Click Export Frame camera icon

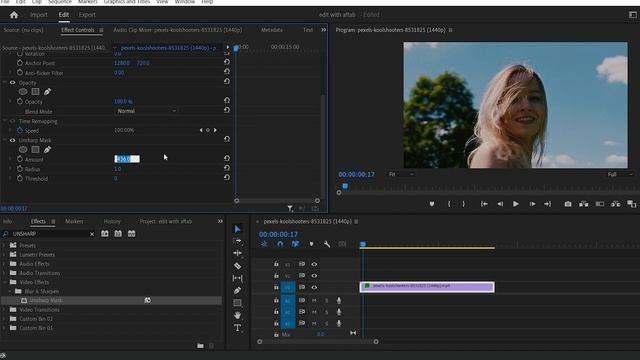click(568, 204)
